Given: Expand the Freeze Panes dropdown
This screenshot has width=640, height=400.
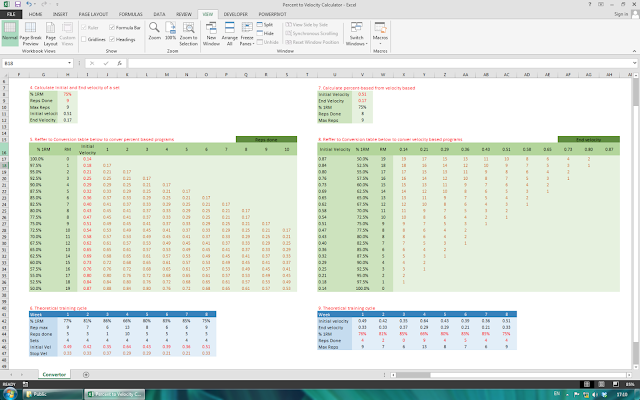Looking at the screenshot, I should pos(247,34).
